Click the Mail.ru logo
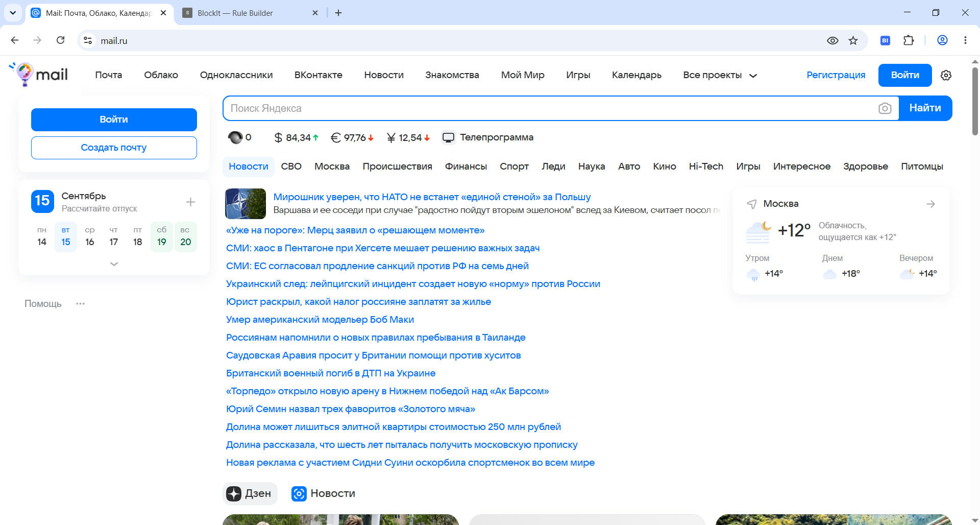The image size is (980, 525). 39,75
